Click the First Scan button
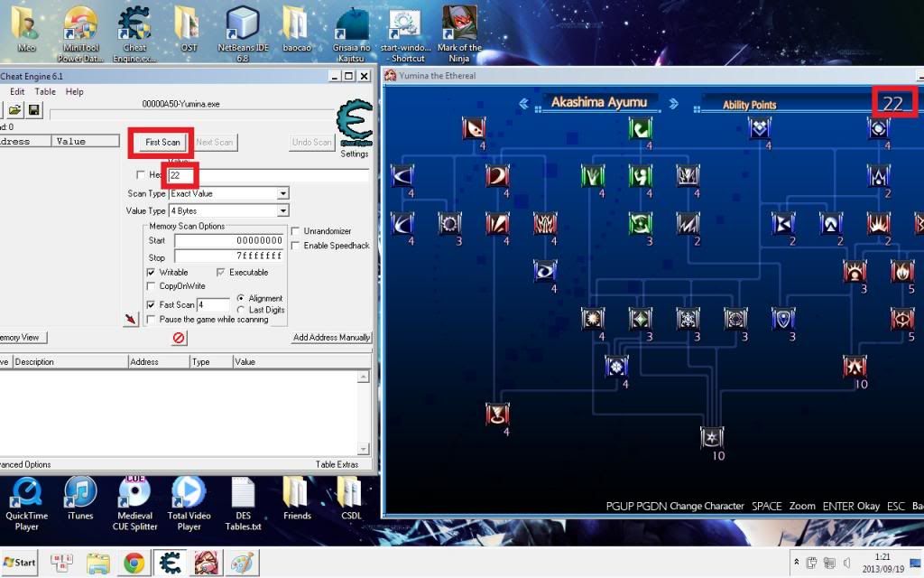 [x=162, y=142]
